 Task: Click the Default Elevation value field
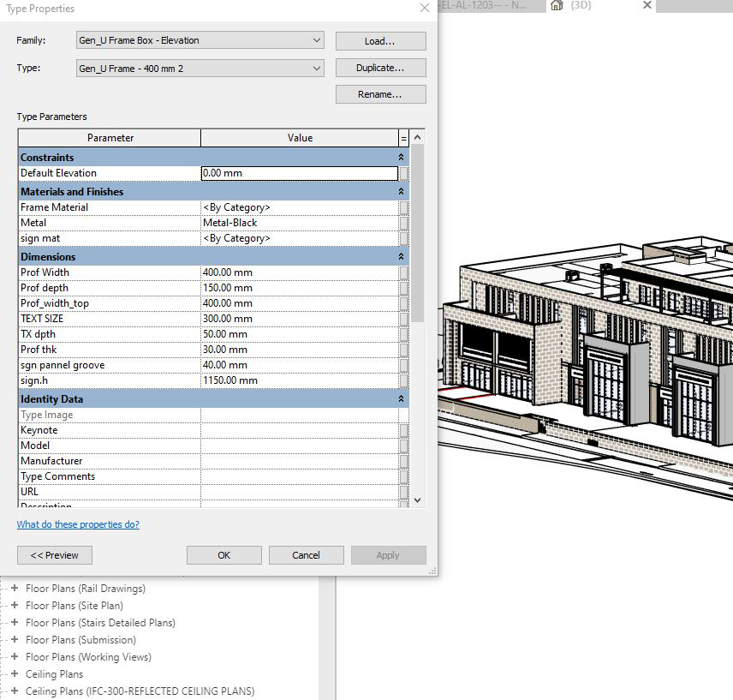299,173
